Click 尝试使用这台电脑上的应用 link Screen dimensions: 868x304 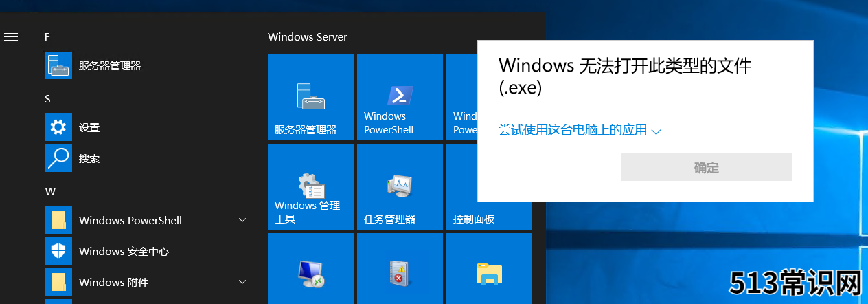click(x=580, y=130)
